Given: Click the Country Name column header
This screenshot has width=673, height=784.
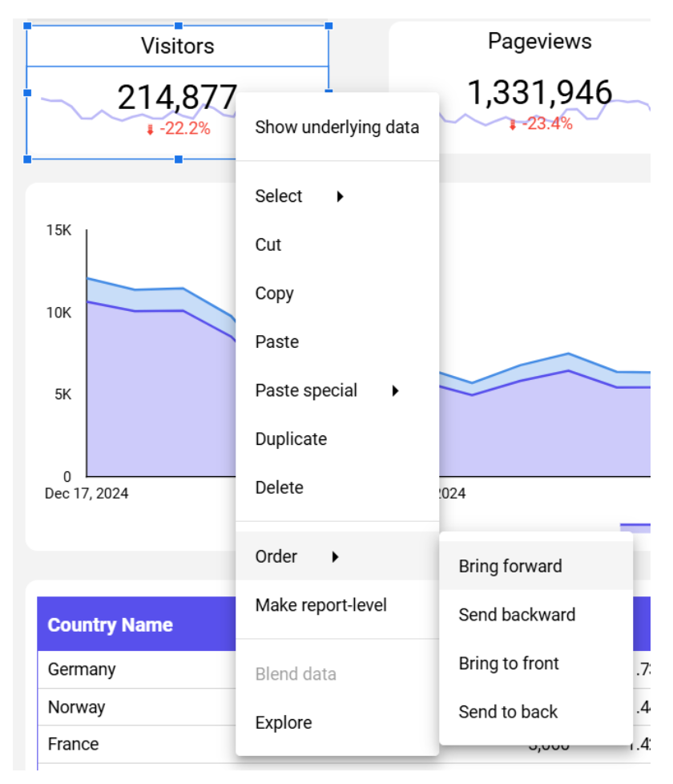Looking at the screenshot, I should point(111,625).
